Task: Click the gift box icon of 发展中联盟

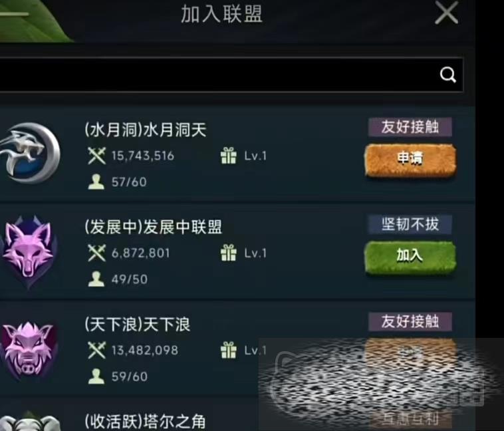Action: (x=229, y=253)
